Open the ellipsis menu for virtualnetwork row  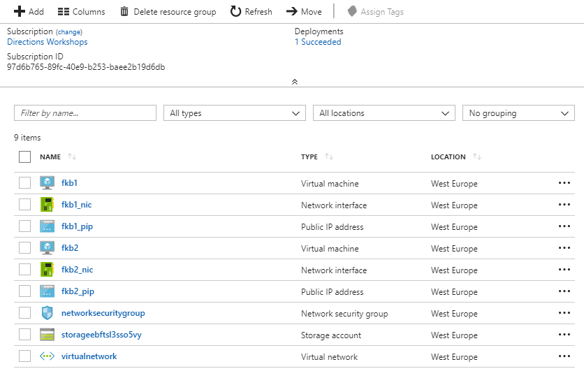[x=564, y=356]
